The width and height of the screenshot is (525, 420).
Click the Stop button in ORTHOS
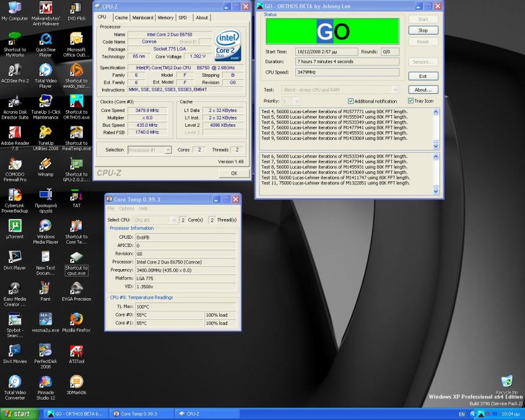click(423, 30)
